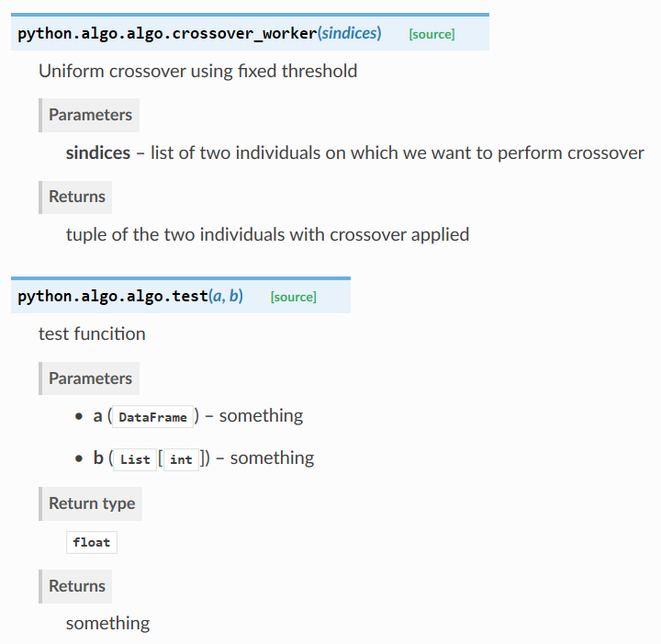Click parameter b in the bullet list

click(98, 458)
